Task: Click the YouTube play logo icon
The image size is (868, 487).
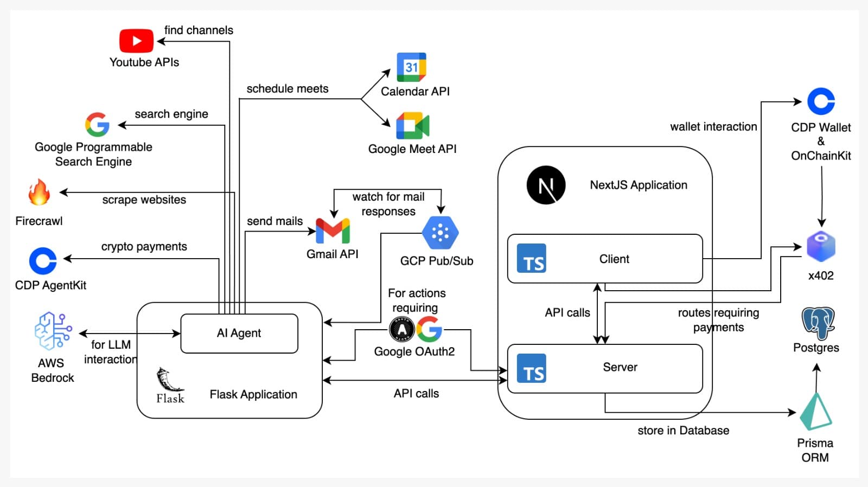Action: (136, 41)
